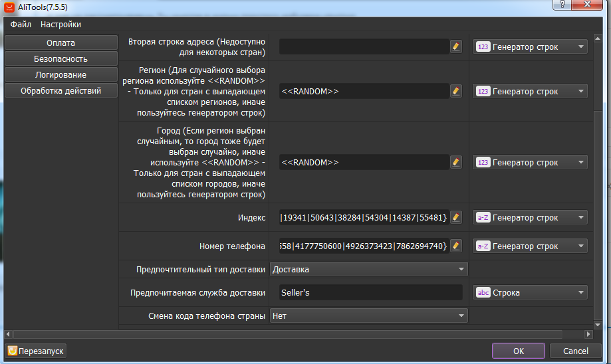Open the Настройки menu
Screen dimensions: 611x364
click(61, 24)
